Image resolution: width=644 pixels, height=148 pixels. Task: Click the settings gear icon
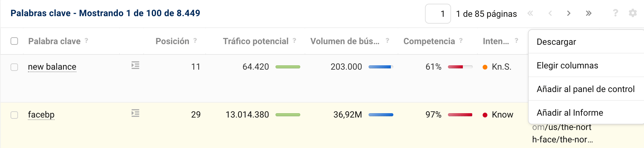tap(633, 13)
